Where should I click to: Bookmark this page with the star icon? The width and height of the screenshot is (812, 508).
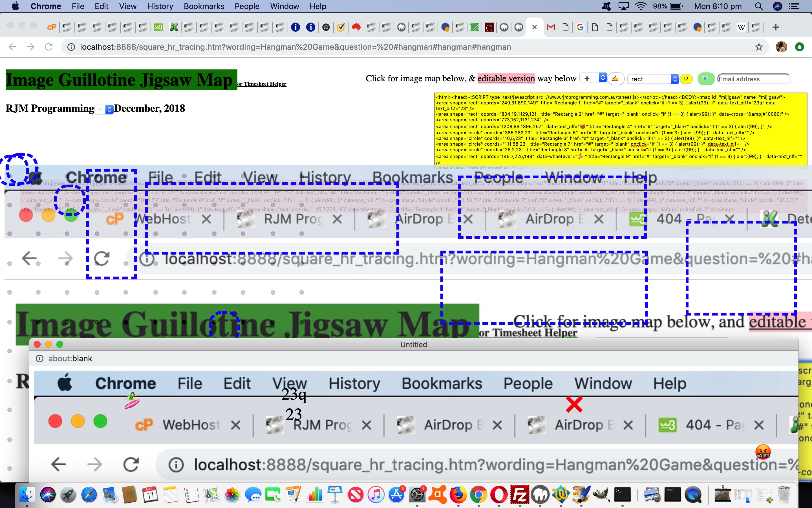tap(759, 47)
